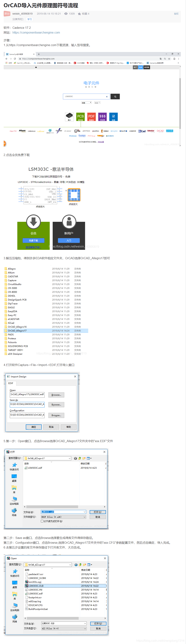The height and width of the screenshot is (644, 186).
Task: Click the 版权 link at top right
Action: (176, 14)
